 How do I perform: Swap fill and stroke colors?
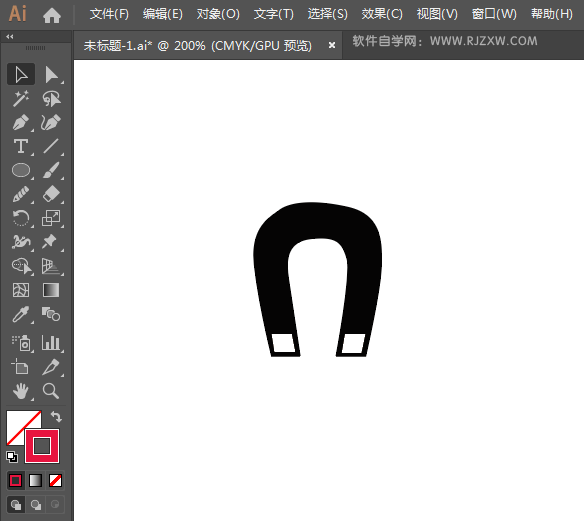(x=56, y=416)
